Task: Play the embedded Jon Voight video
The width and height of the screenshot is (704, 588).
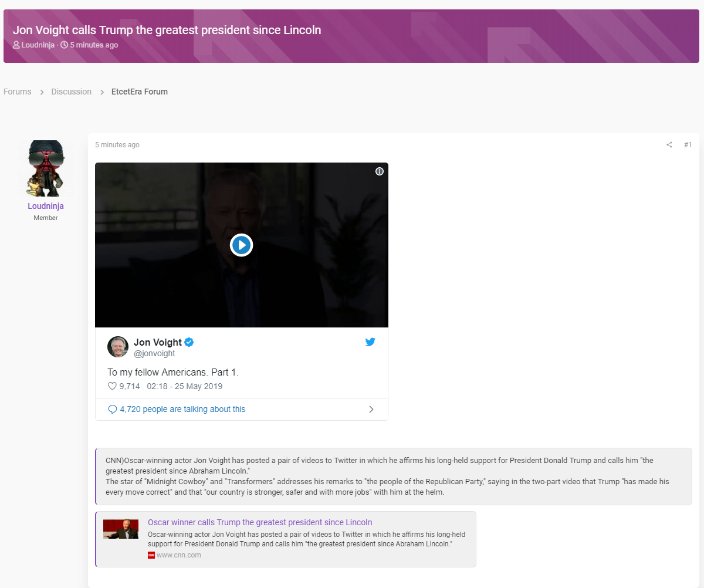Action: 241,245
